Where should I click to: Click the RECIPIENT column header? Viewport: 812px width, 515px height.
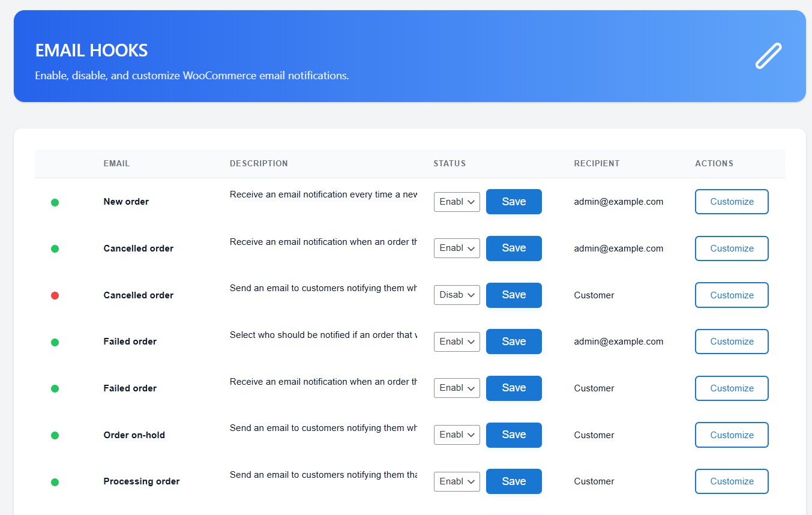coord(597,163)
